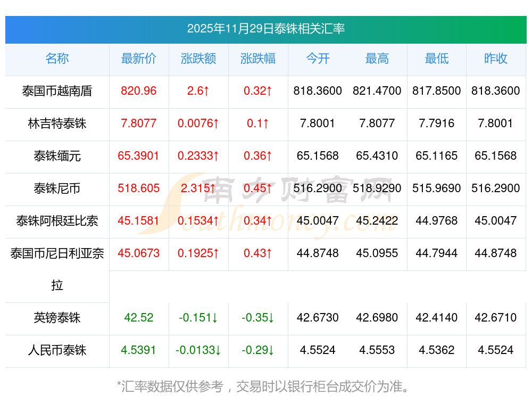Select the 英镑泰铢 row name

(57, 318)
